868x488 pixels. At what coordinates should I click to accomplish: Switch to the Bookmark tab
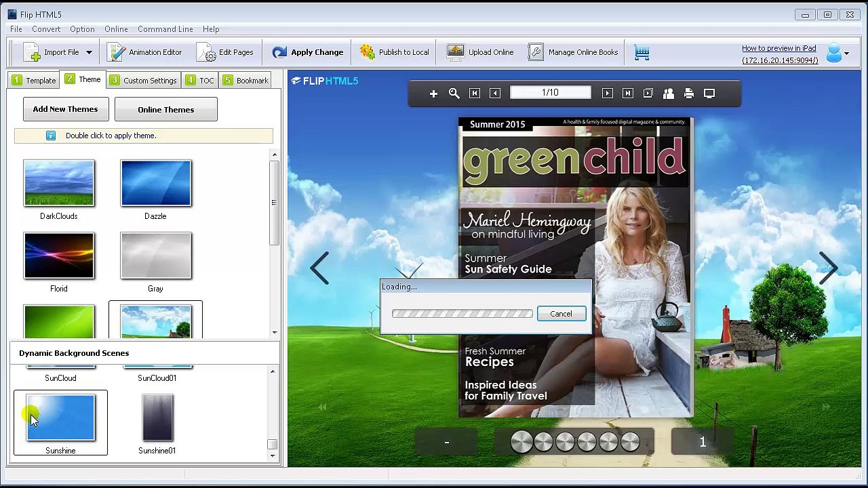pos(245,80)
